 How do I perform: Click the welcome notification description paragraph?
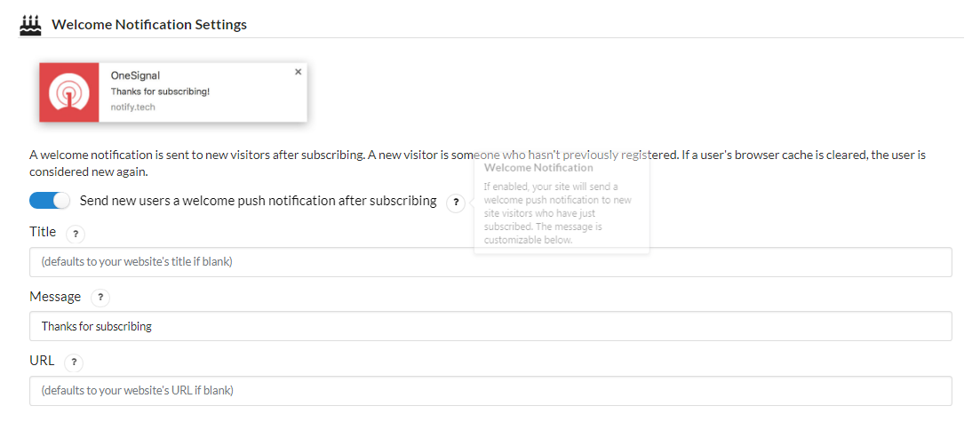click(477, 163)
